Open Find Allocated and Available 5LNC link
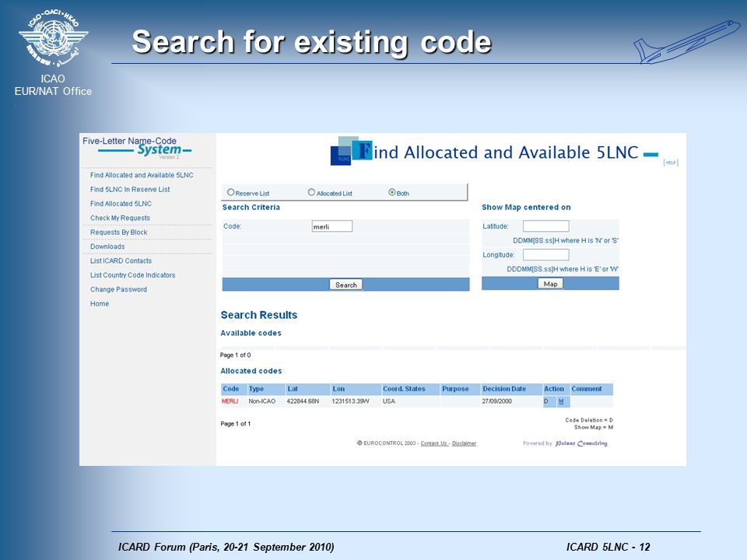The image size is (747, 560). (142, 175)
